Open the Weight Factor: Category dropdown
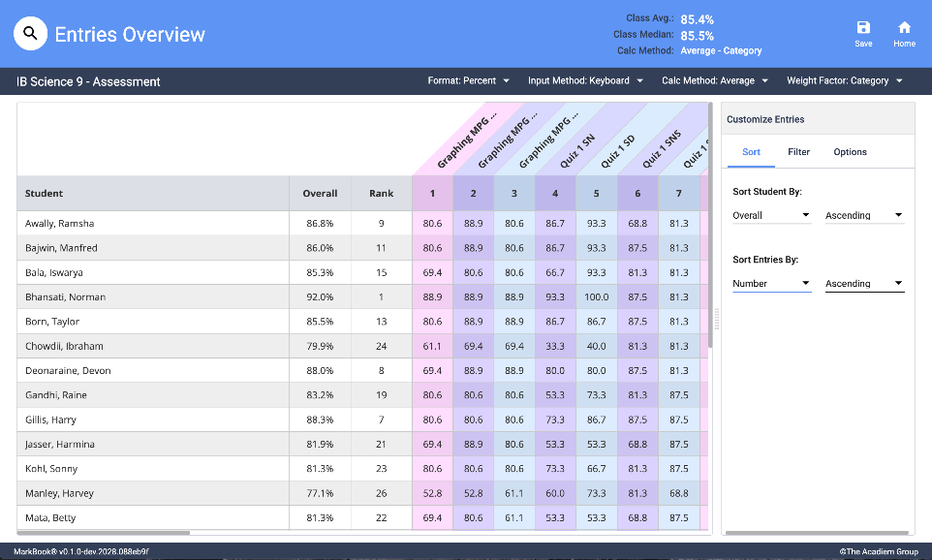Viewport: 932px width, 560px height. tap(845, 81)
